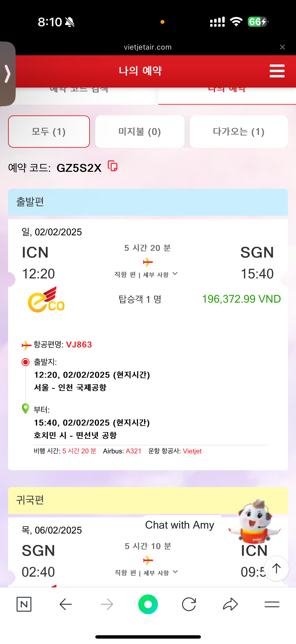The height and width of the screenshot is (644, 296).
Task: Expand the left side panel handle
Action: click(x=7, y=74)
